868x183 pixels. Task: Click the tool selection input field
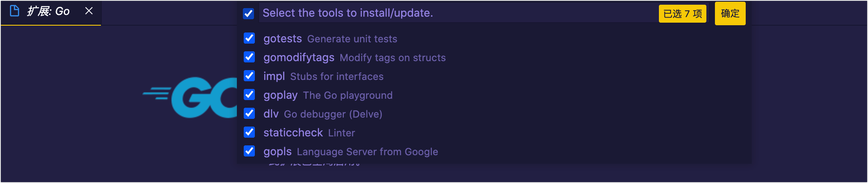pos(458,13)
